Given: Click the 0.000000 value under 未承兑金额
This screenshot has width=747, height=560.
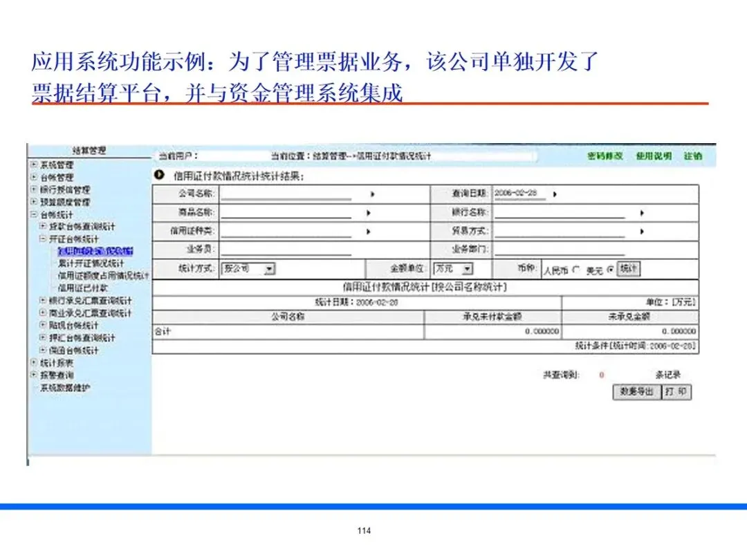Looking at the screenshot, I should [679, 331].
